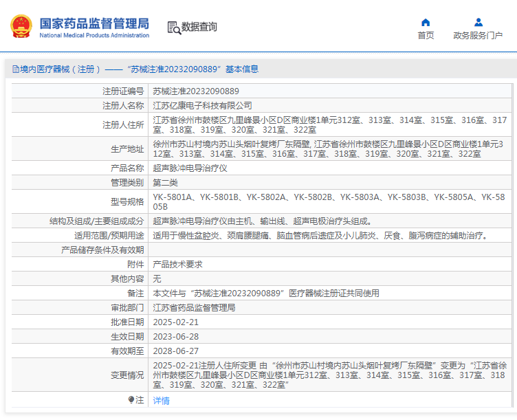Click 江苏省药品监督管理局 approving department
Screen dimensions: 517x420
194,308
